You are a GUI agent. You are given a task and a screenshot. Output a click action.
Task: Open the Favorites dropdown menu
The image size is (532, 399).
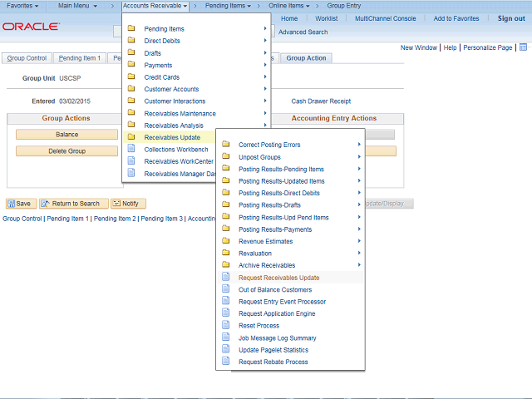pos(22,6)
